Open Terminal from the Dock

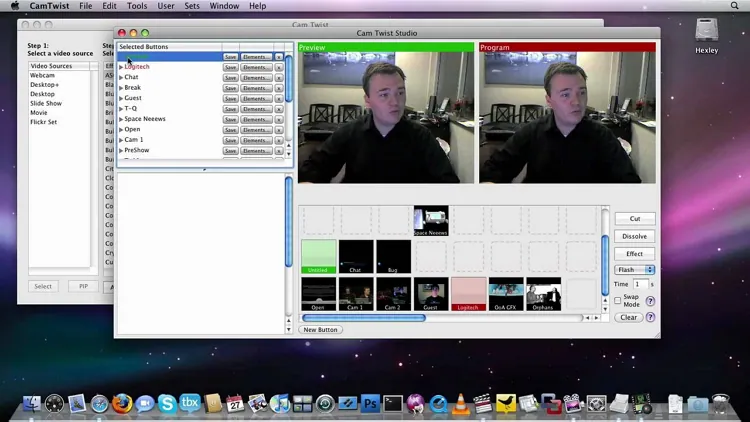coord(393,403)
